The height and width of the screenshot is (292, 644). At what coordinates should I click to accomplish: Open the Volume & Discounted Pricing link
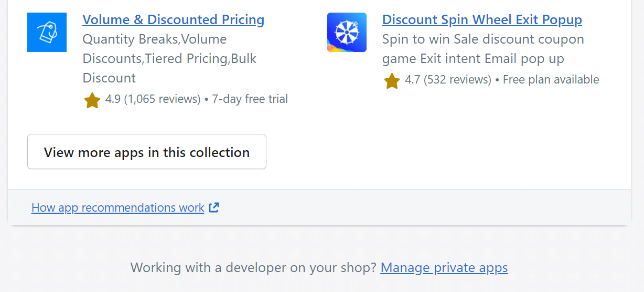coord(173,20)
